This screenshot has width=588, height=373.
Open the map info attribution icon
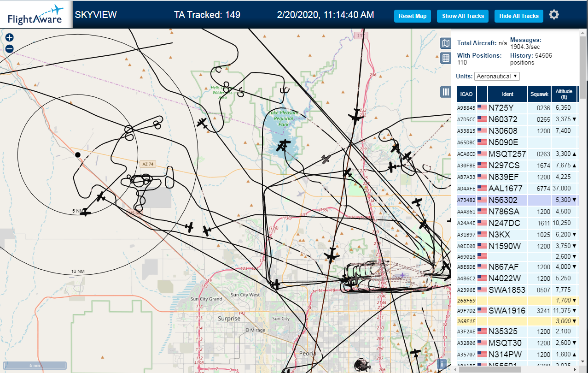[x=442, y=364]
